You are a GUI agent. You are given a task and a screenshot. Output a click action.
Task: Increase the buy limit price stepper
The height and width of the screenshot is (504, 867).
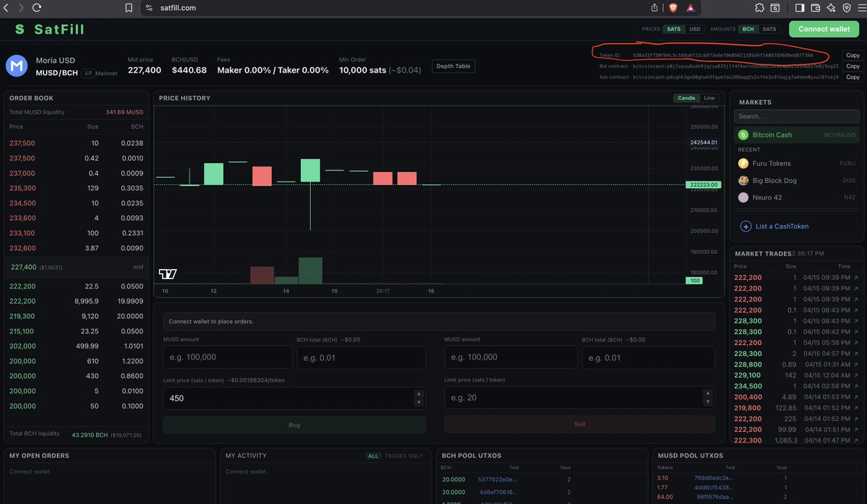click(419, 394)
